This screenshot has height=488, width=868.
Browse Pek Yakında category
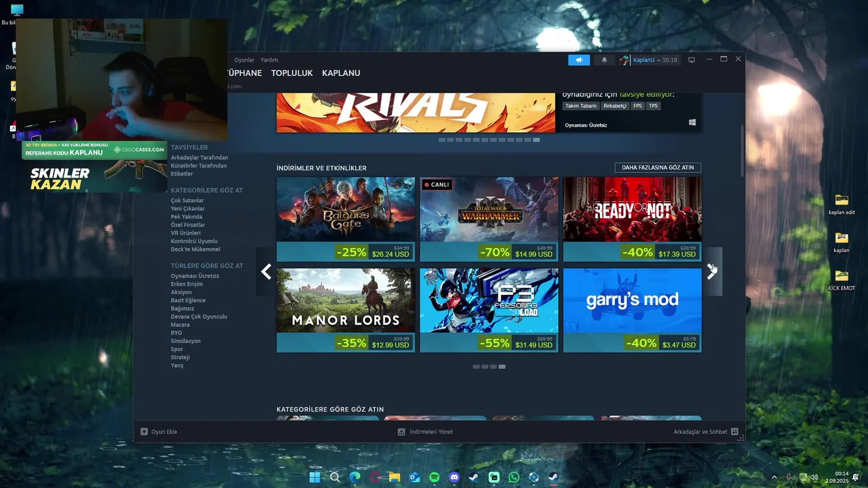186,217
